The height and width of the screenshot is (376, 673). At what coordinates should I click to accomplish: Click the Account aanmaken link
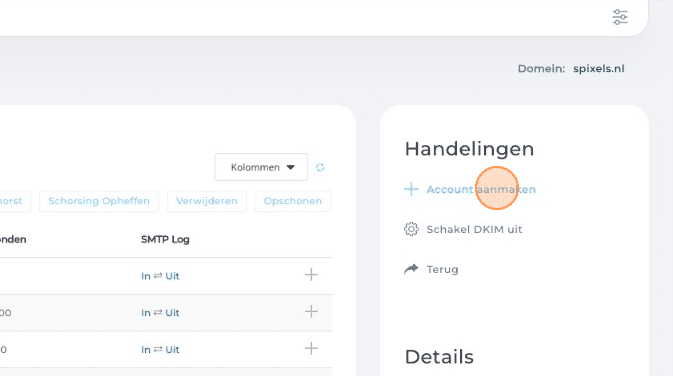[x=481, y=189]
